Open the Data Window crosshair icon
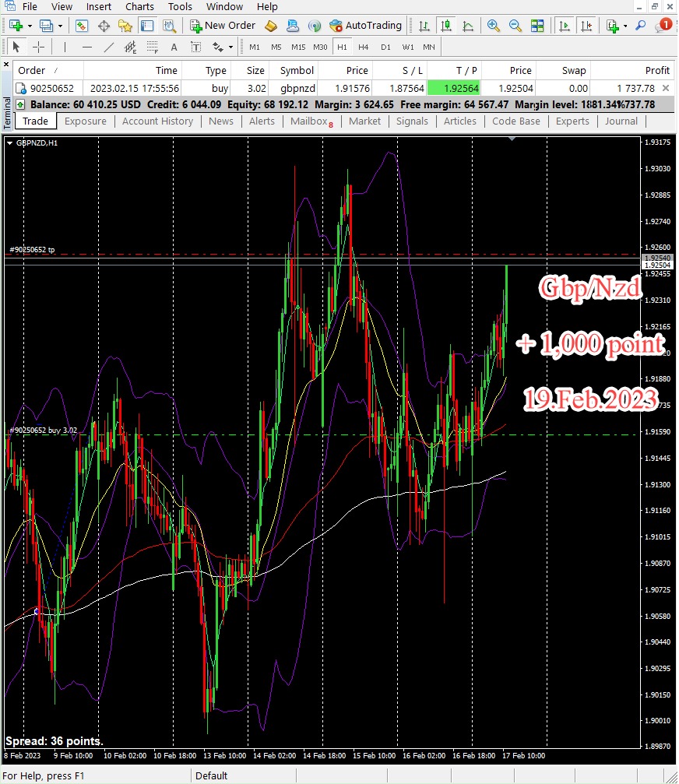 pos(104,26)
